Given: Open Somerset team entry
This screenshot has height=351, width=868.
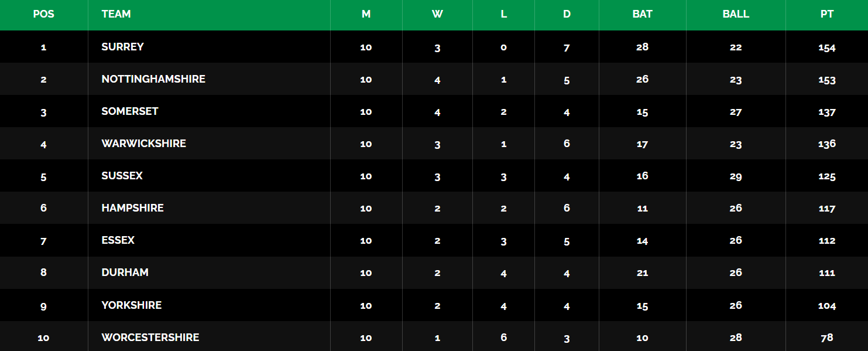Looking at the screenshot, I should [x=130, y=111].
